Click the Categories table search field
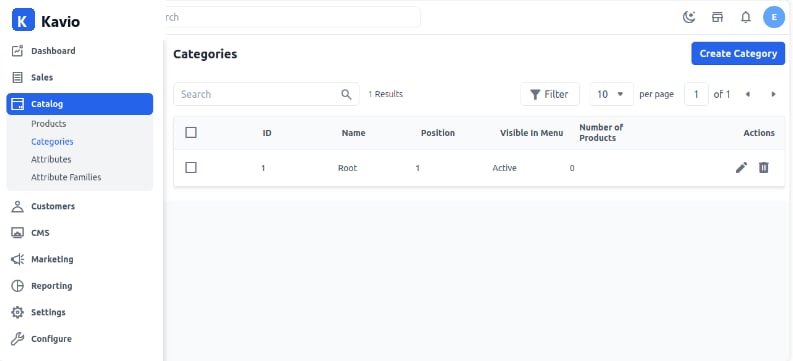Viewport: 793px width, 361px height. pos(267,94)
